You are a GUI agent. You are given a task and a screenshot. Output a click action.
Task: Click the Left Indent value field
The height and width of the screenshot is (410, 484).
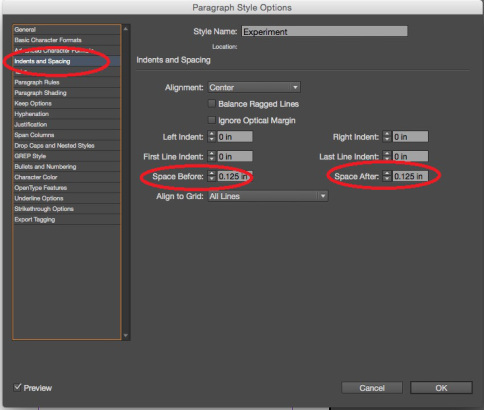tap(235, 137)
